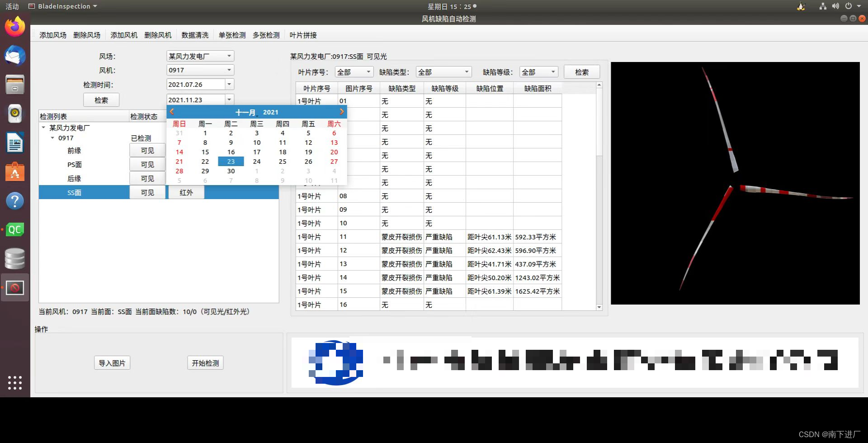Click 开始检测 button
The image size is (868, 443).
205,363
